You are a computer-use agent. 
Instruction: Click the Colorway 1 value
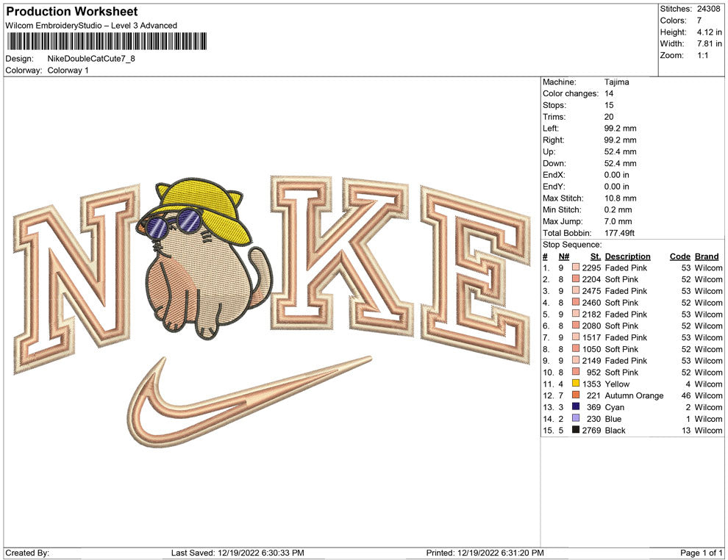click(68, 70)
